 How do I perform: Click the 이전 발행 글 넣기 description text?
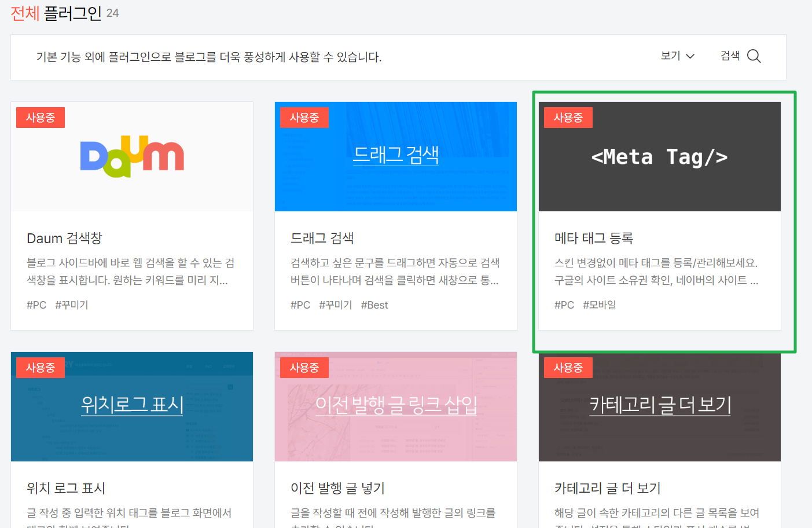tap(394, 518)
